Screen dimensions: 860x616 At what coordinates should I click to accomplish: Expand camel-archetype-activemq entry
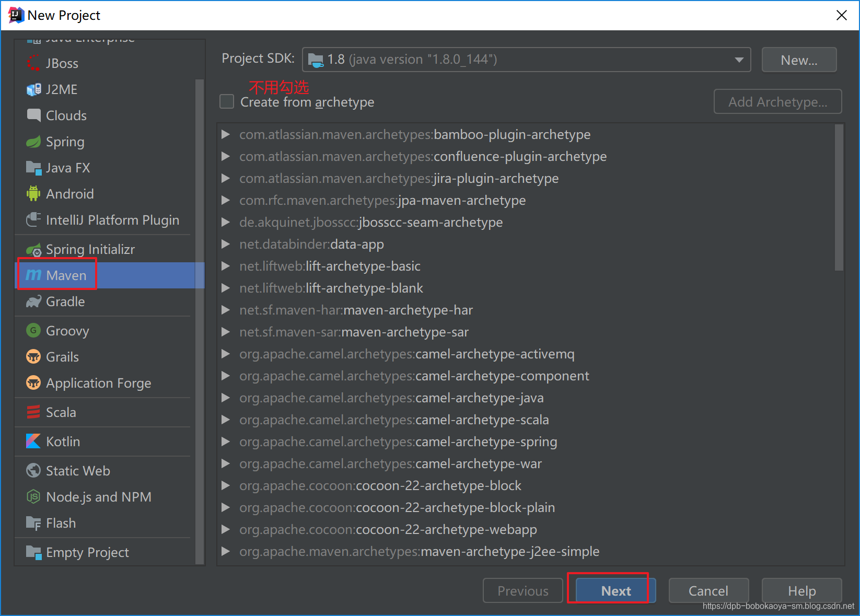[226, 354]
